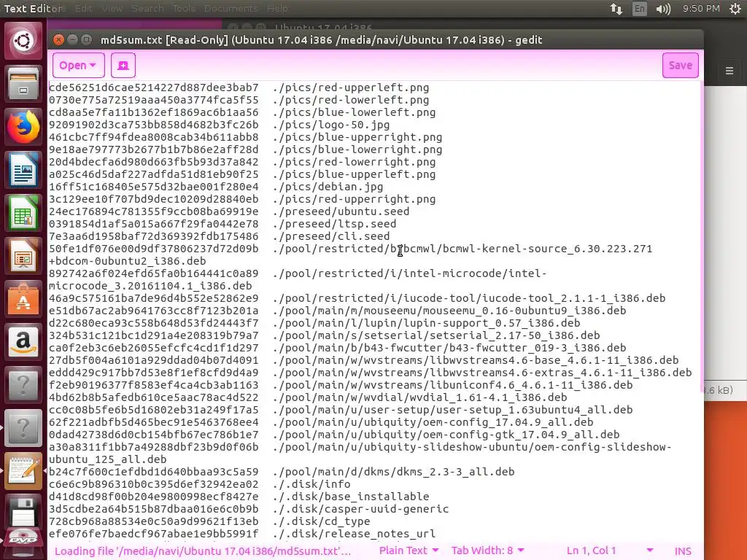Screen dimensions: 747x560
Task: Click the text ./pics/logo-50.jpg
Action: coord(331,125)
